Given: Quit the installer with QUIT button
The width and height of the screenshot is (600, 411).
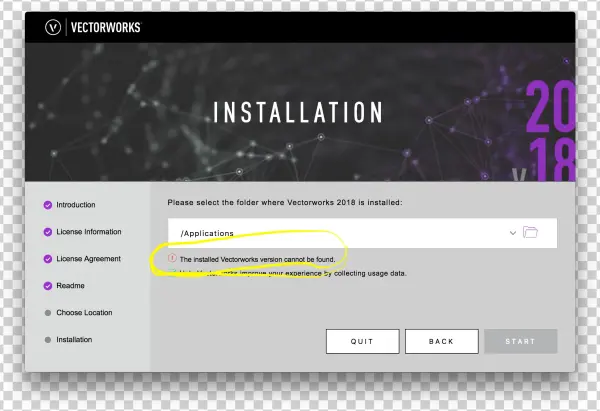Looking at the screenshot, I should click(x=362, y=341).
